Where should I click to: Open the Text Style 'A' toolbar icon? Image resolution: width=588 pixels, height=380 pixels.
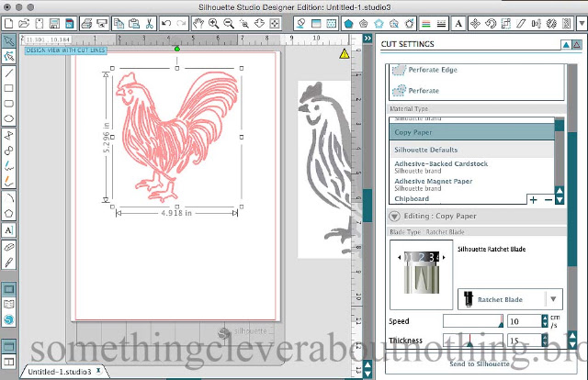[458, 24]
